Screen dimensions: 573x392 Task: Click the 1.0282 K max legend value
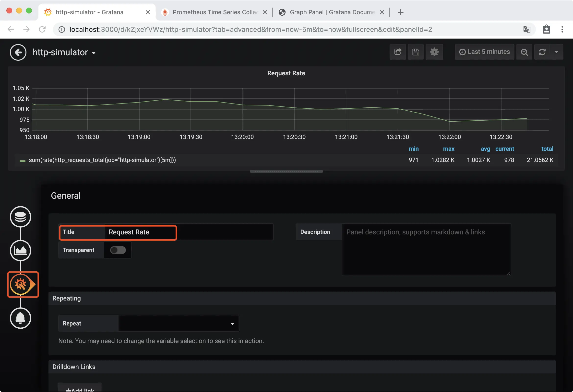point(442,160)
